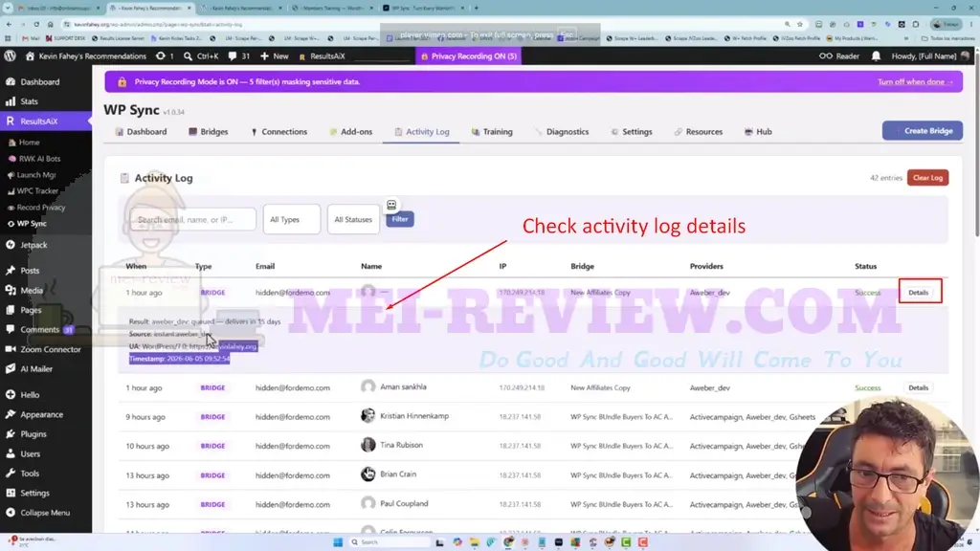Click the Ctrl+K search icon

(x=188, y=56)
